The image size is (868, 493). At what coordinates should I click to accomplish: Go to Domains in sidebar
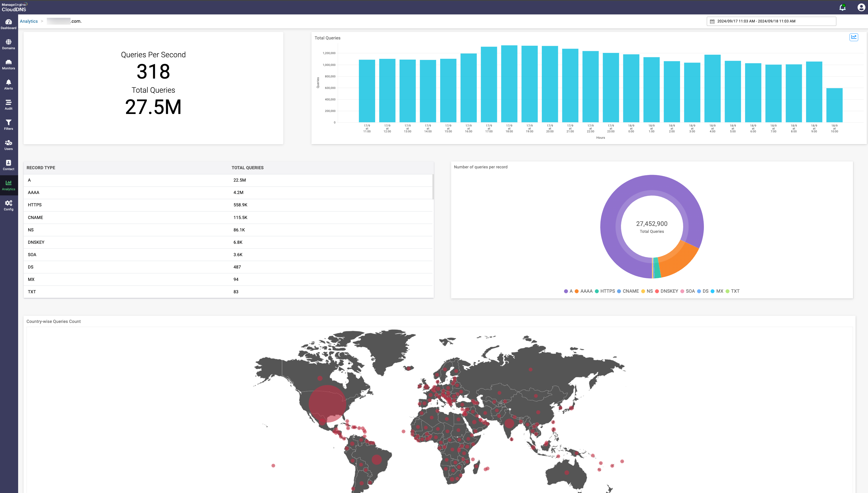pos(8,44)
